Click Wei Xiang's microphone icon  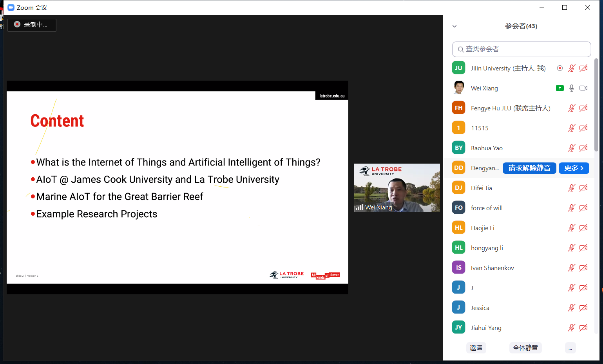[572, 88]
